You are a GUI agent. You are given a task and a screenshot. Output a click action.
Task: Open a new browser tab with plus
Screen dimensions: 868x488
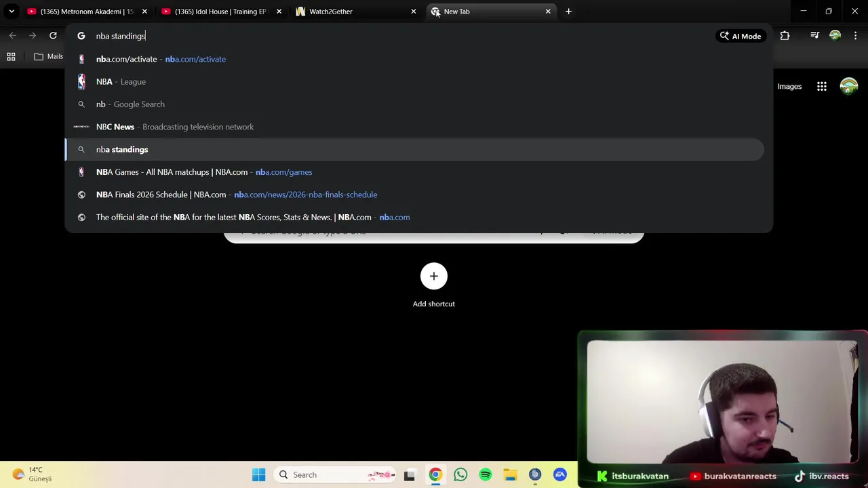[x=568, y=12]
